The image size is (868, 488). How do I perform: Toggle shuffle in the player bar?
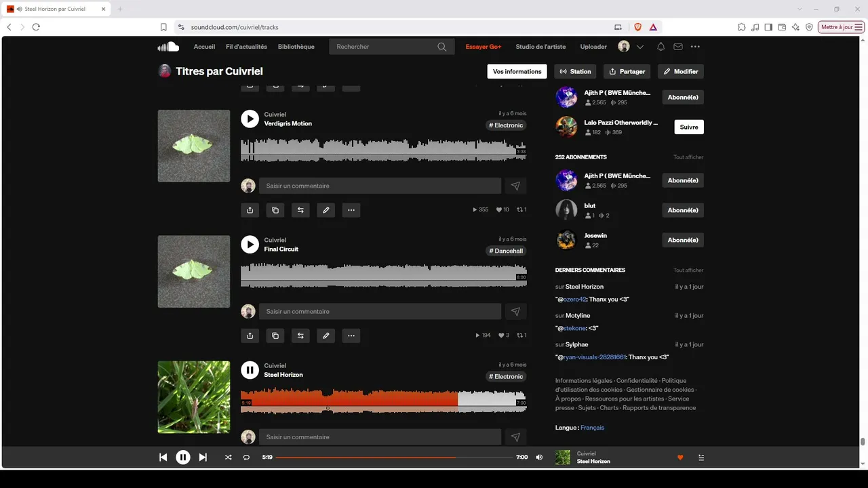point(228,457)
